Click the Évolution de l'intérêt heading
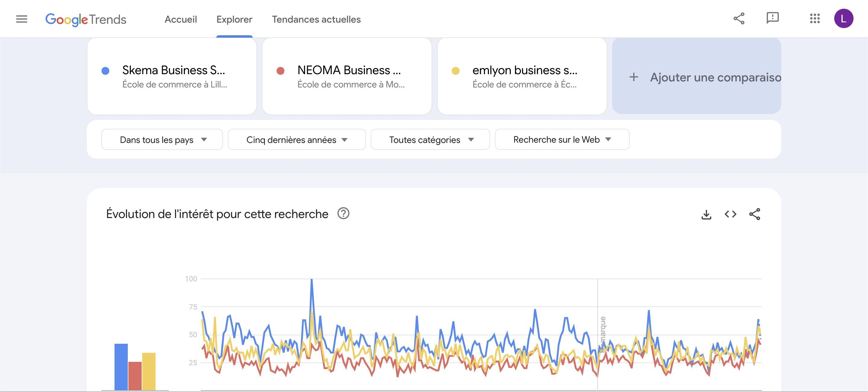This screenshot has height=392, width=868. click(217, 214)
